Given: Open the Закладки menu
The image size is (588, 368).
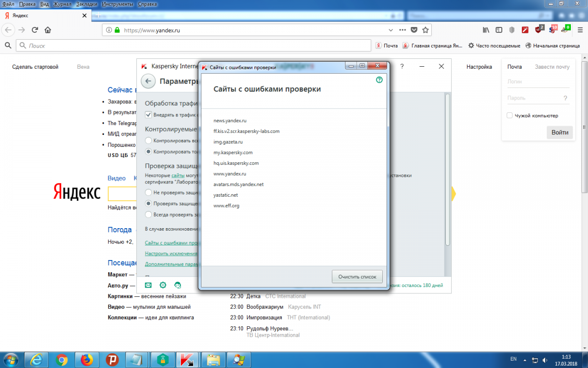Looking at the screenshot, I should 87,4.
